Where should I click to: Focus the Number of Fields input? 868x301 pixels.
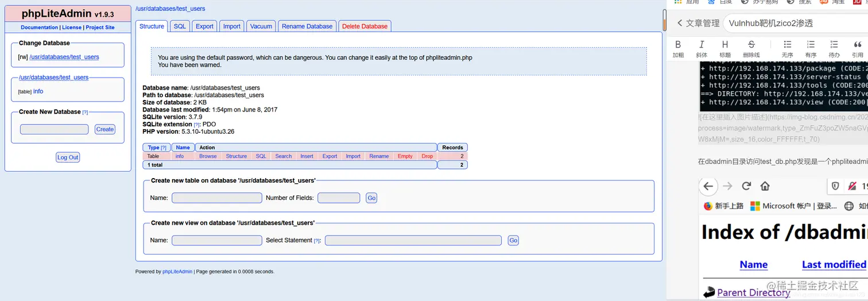(x=339, y=198)
